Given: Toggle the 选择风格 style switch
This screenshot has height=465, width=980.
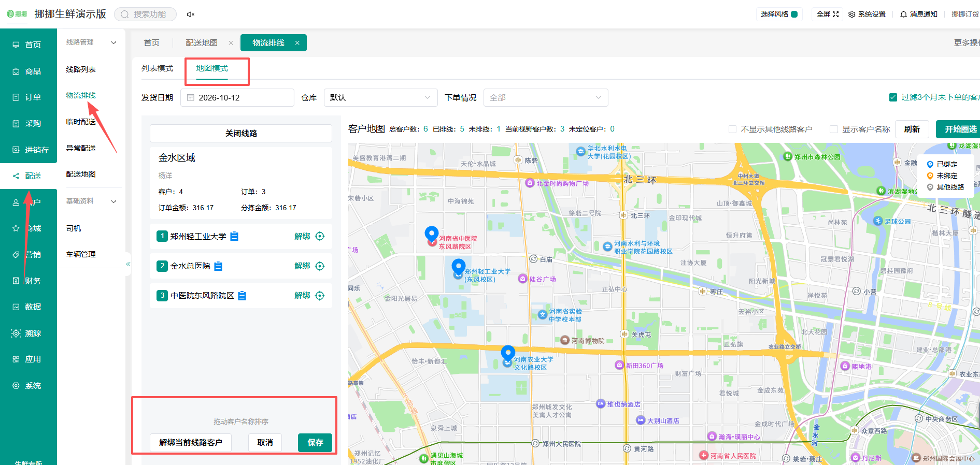Looking at the screenshot, I should coord(794,14).
